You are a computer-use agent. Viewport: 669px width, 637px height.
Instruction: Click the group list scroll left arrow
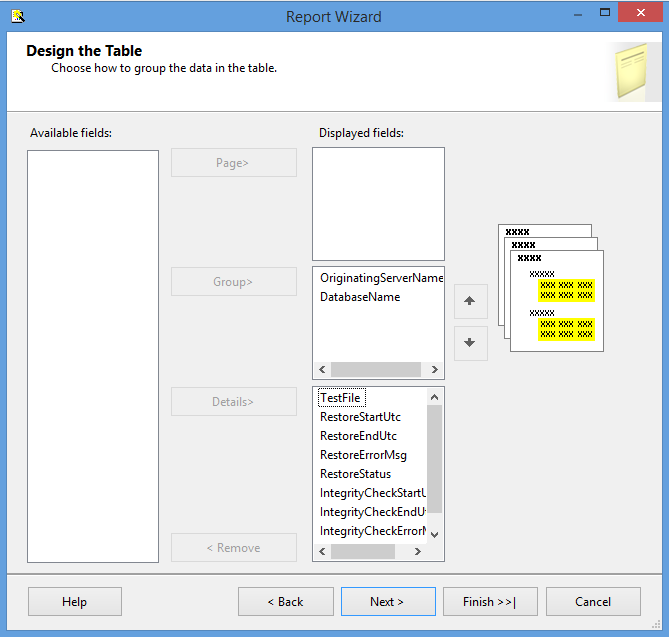point(323,369)
